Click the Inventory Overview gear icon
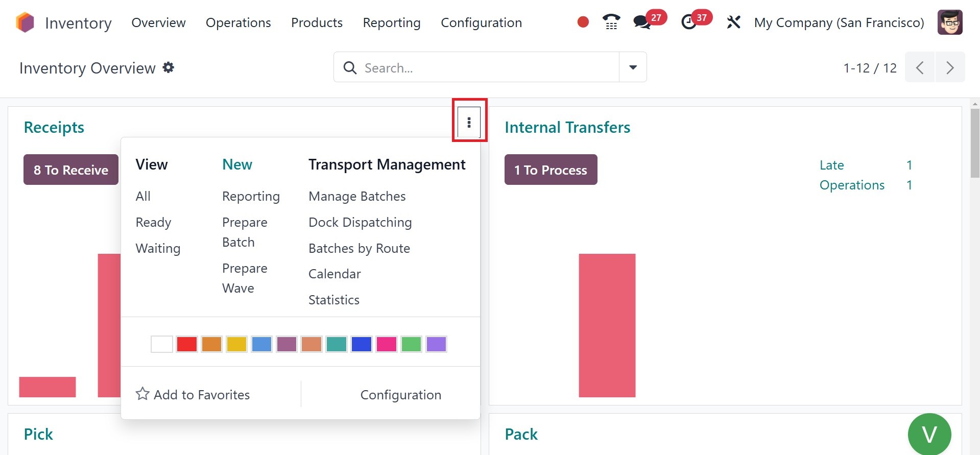 pos(169,67)
